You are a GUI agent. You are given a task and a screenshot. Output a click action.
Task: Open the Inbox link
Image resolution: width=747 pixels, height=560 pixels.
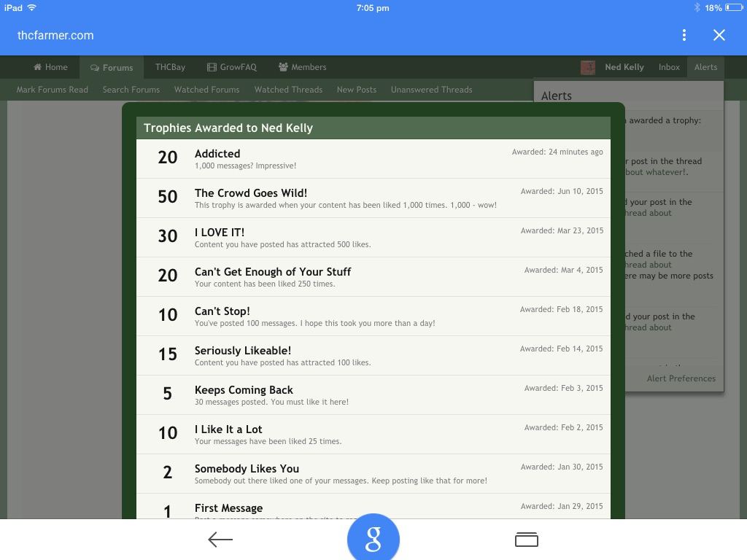pyautogui.click(x=669, y=67)
